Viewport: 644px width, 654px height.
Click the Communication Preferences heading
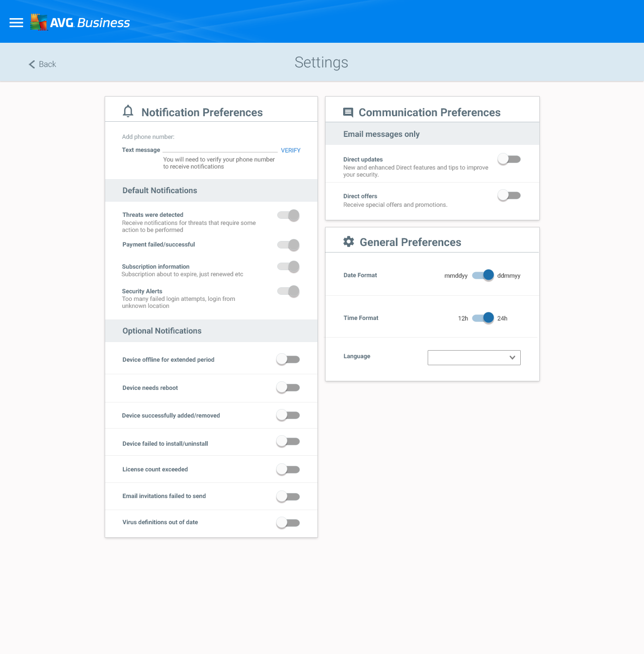click(430, 112)
